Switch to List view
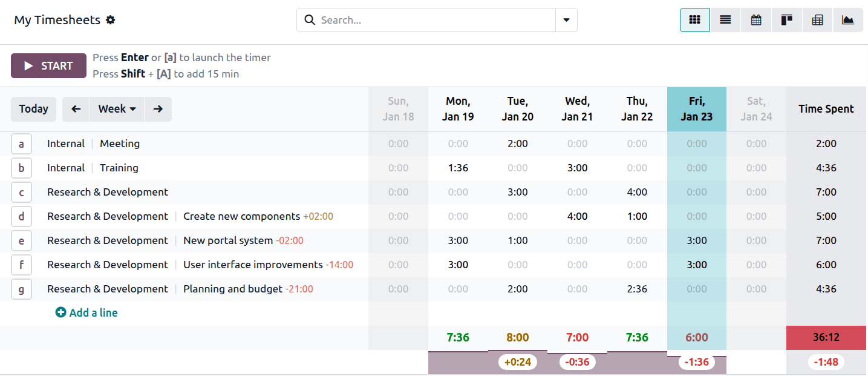The height and width of the screenshot is (376, 868). (x=725, y=19)
